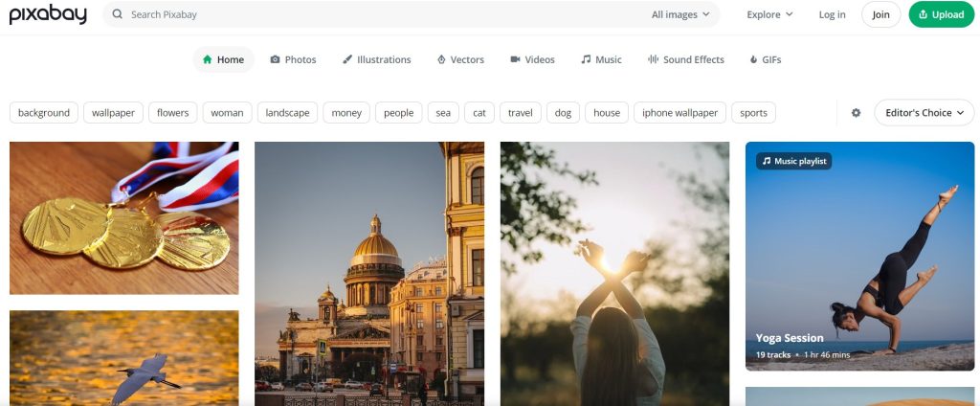Go to the Music tab
The image size is (980, 406).
601,59
